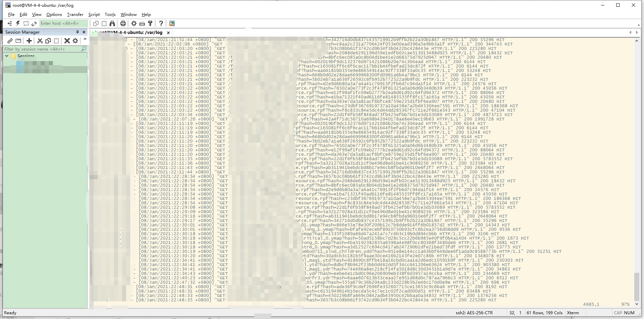Image resolution: width=644 pixels, height=319 pixels.
Task: Click the New Session plus icon
Action: coord(29,41)
